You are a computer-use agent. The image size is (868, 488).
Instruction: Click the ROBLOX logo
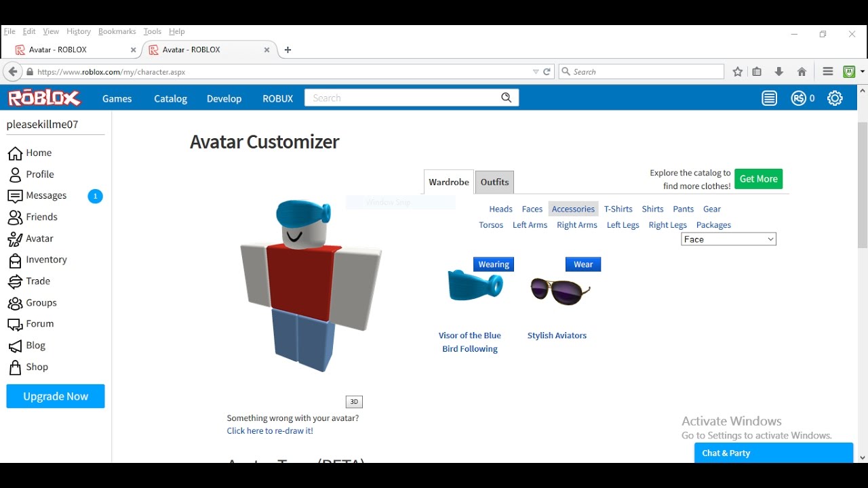pos(44,98)
